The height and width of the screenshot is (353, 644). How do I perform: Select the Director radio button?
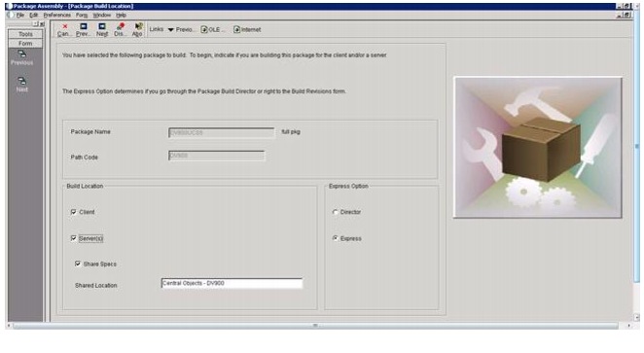[336, 212]
